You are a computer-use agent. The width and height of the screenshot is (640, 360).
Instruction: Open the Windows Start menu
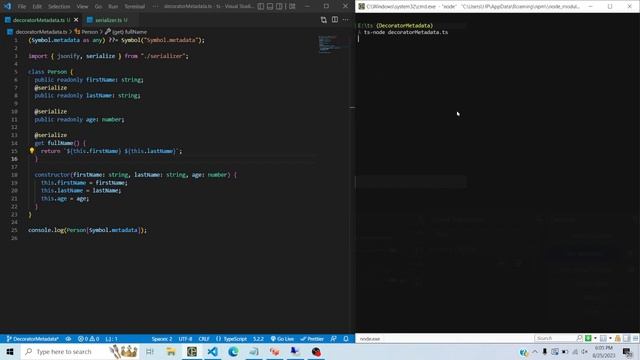(10, 351)
